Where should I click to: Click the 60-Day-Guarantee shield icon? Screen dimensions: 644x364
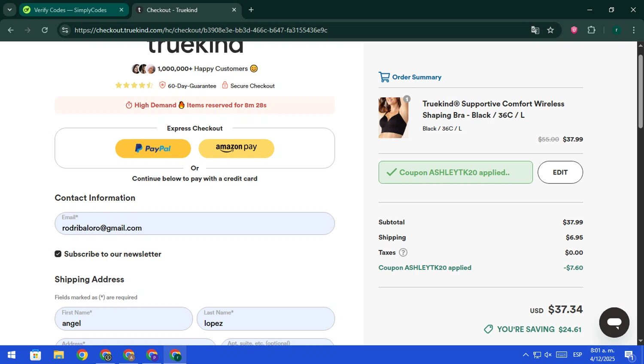[x=162, y=85]
